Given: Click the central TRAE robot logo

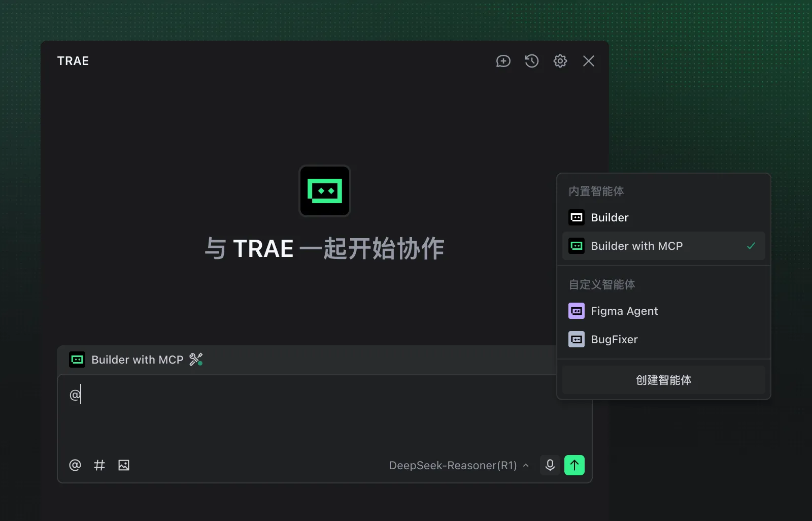Looking at the screenshot, I should point(325,191).
